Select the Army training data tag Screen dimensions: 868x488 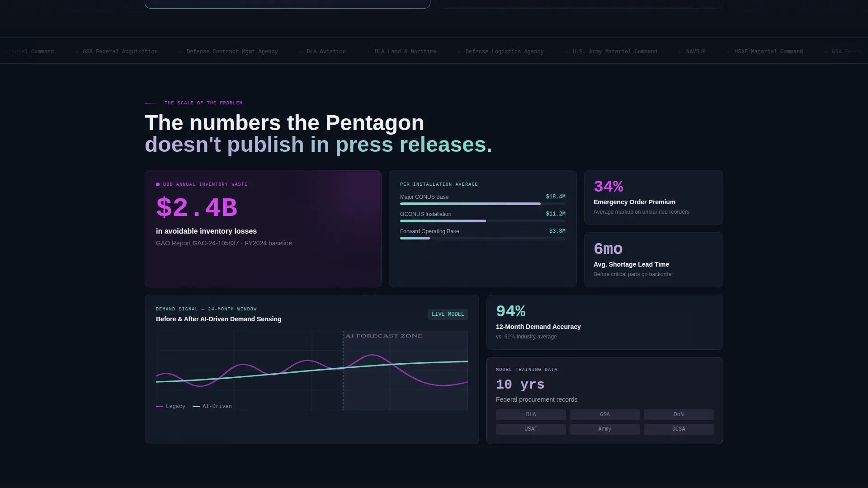(604, 429)
